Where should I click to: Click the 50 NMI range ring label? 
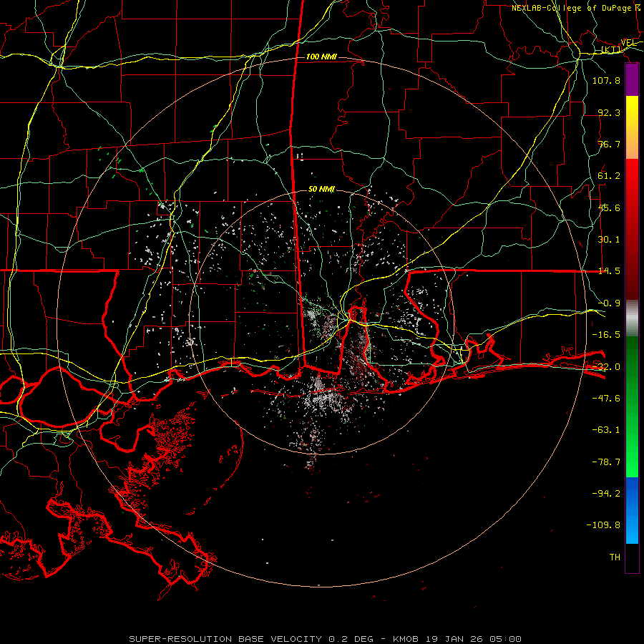(x=321, y=190)
